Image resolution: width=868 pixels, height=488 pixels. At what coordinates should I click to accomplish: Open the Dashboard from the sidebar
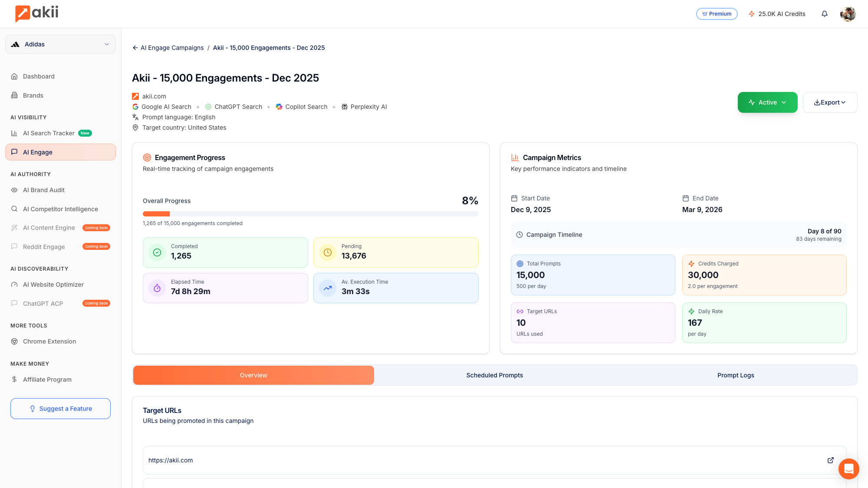pyautogui.click(x=39, y=76)
